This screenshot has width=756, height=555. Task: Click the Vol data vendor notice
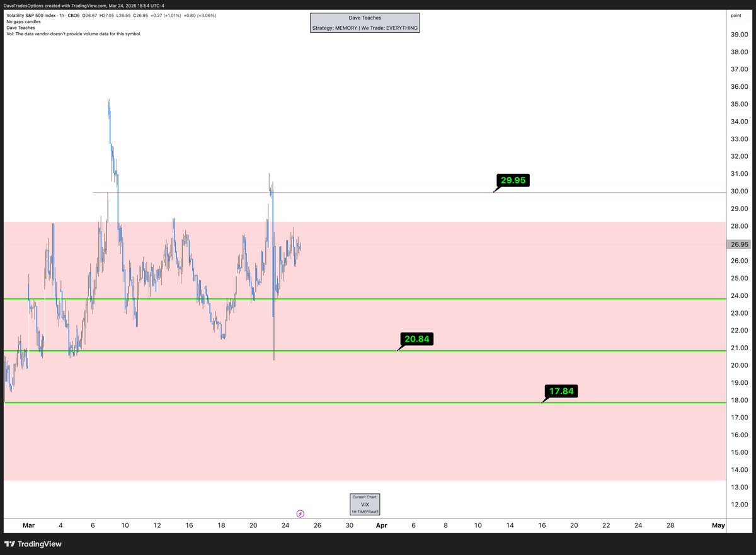point(73,33)
